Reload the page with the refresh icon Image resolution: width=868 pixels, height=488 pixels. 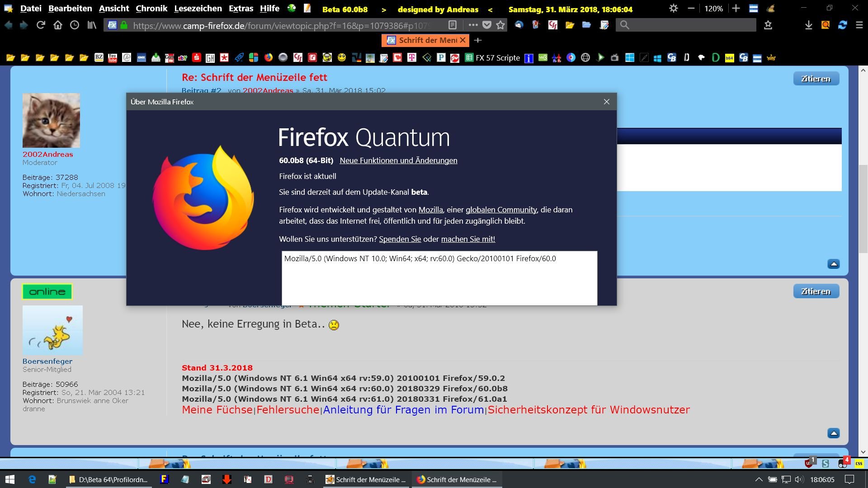[41, 25]
